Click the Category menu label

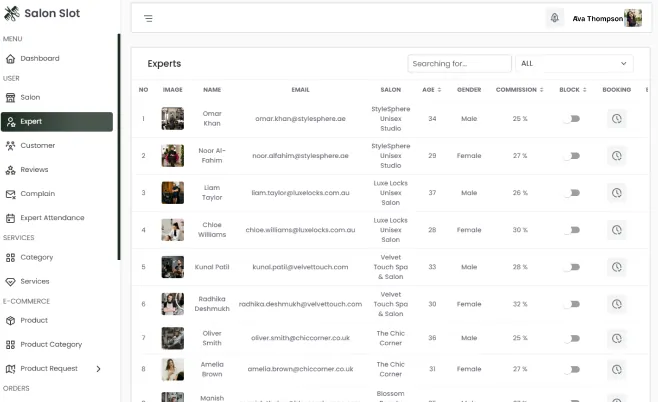pos(37,258)
